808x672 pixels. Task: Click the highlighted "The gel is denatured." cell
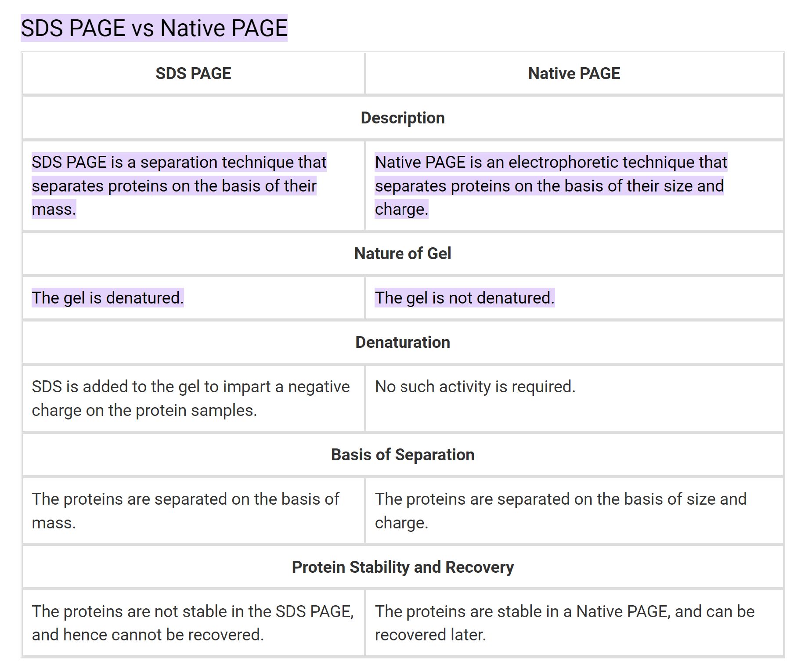[x=108, y=298]
